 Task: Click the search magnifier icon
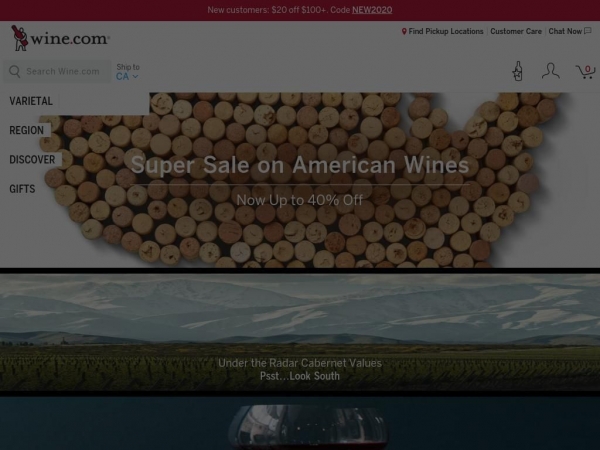(15, 72)
